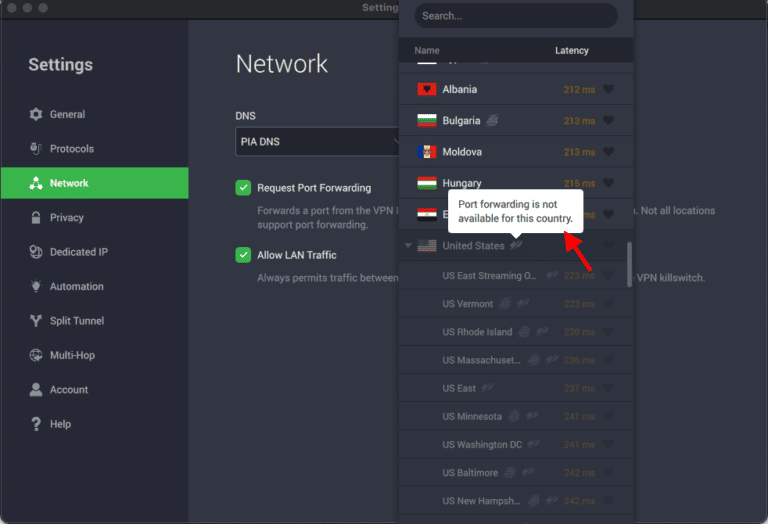The image size is (768, 524).
Task: Click the Moldova flag icon
Action: pyautogui.click(x=427, y=152)
